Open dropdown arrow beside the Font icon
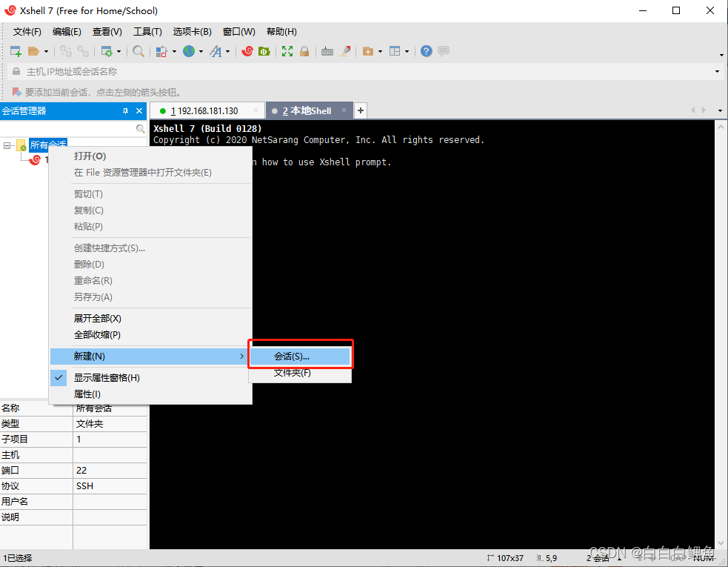Viewport: 728px width, 567px height. pos(227,52)
